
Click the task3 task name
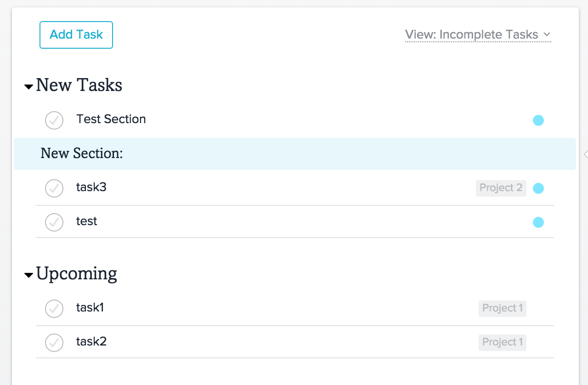tap(91, 187)
